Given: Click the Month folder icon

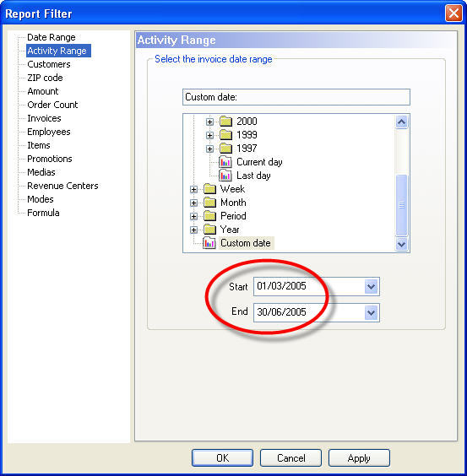Looking at the screenshot, I should click(209, 203).
